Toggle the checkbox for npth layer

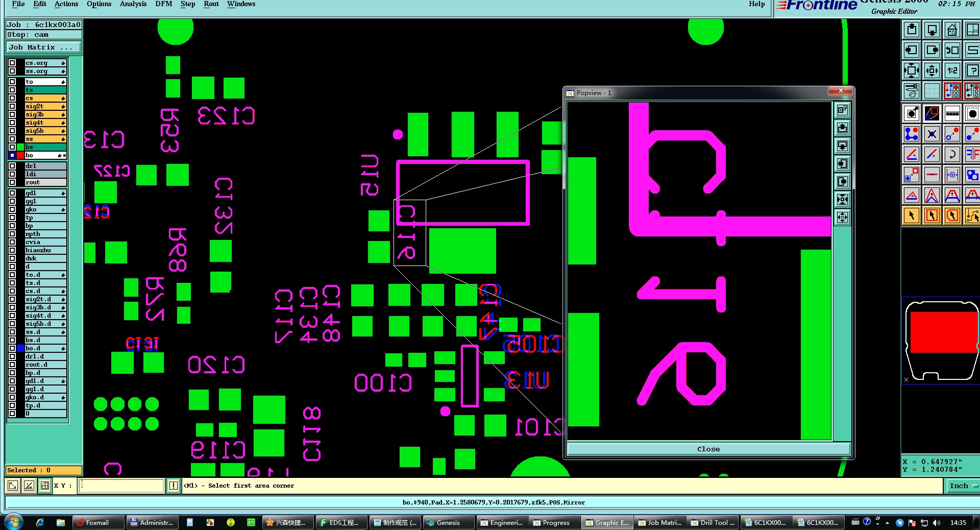12,234
